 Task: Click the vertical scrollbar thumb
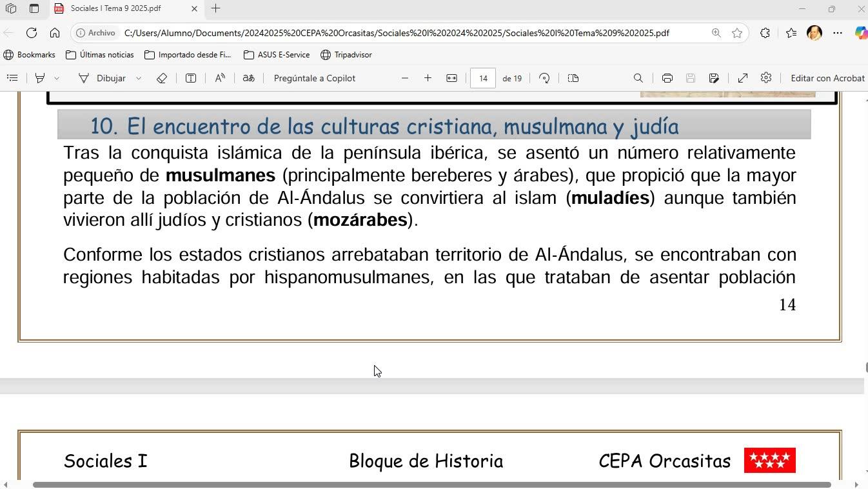click(x=867, y=368)
